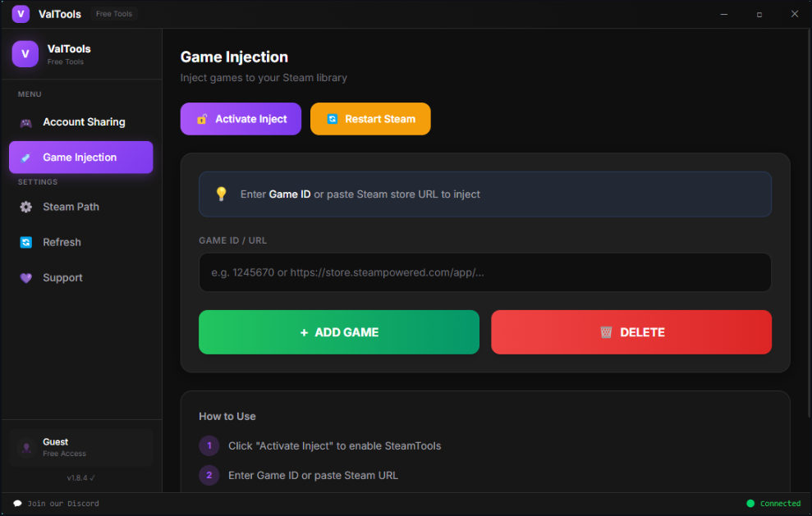Select the Account Sharing gamepad icon

[26, 121]
